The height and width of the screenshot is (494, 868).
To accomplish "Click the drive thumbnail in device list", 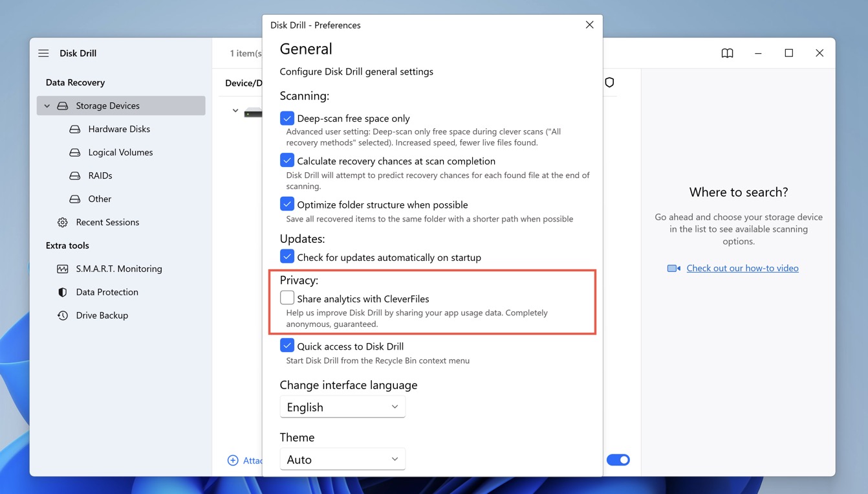I will tap(253, 113).
